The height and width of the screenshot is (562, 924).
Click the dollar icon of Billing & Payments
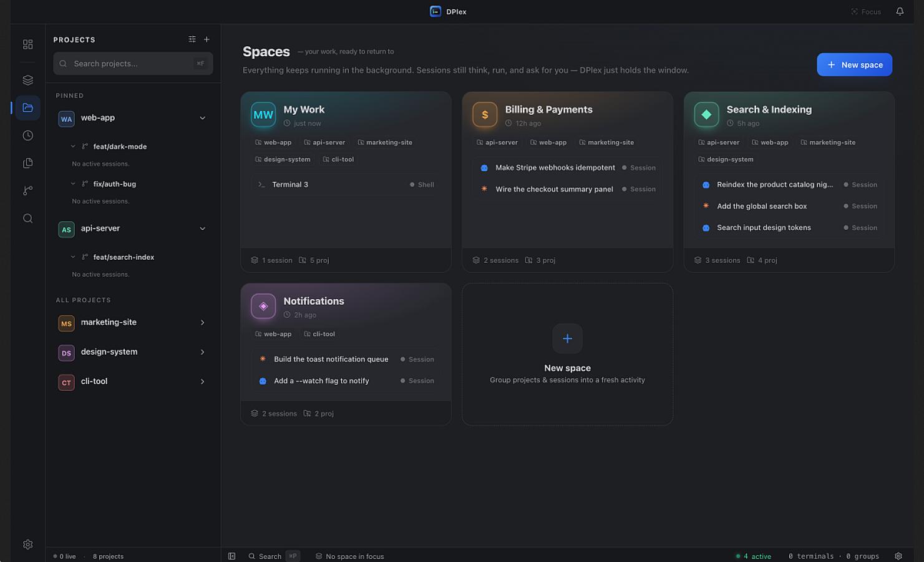[x=485, y=114]
